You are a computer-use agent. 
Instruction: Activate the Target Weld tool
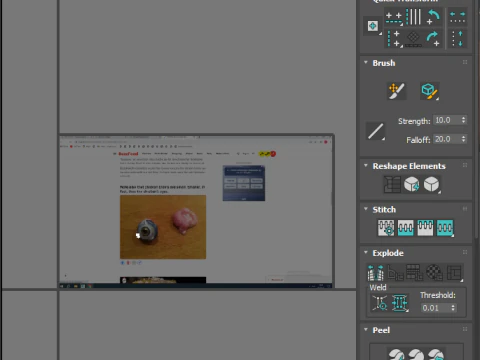pyautogui.click(x=380, y=303)
